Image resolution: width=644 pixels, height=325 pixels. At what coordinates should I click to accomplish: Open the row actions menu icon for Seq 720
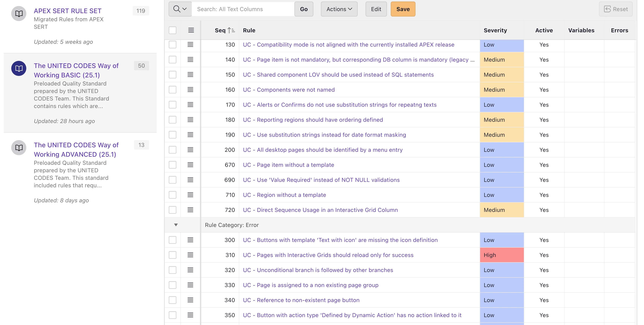pos(190,210)
